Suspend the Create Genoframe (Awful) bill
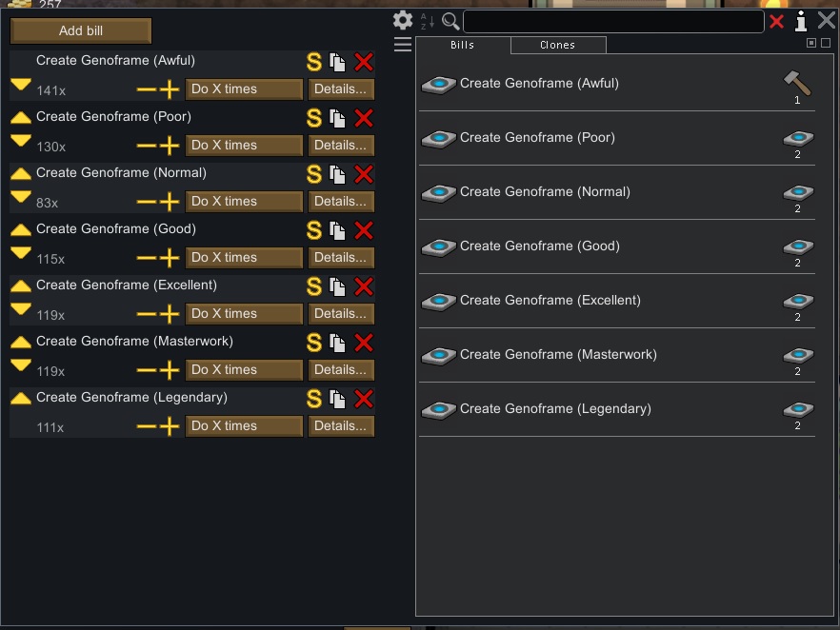 point(313,62)
